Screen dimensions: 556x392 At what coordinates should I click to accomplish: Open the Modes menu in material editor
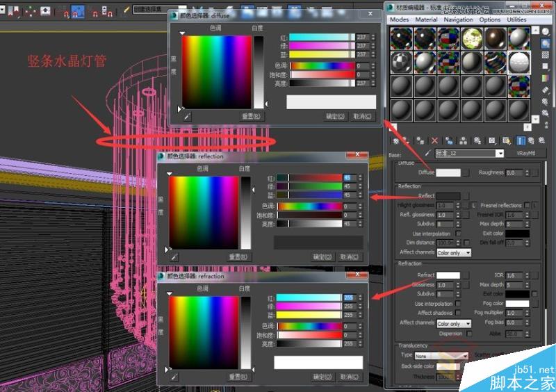coord(399,19)
